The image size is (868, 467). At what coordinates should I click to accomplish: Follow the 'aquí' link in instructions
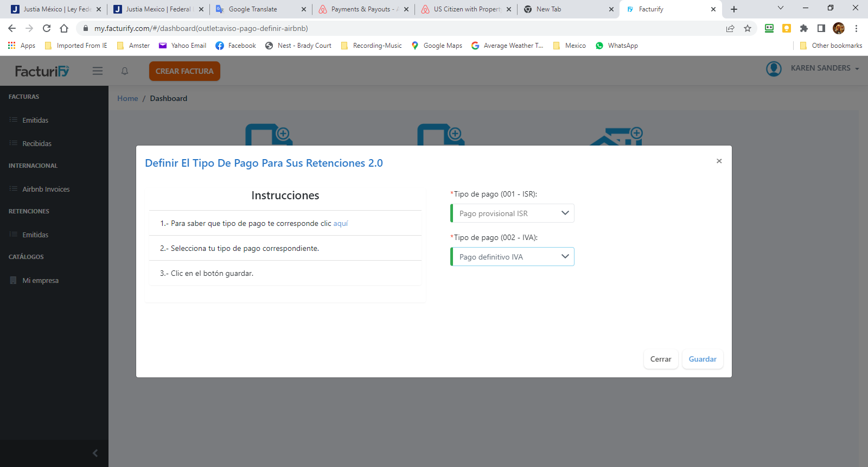pos(340,223)
